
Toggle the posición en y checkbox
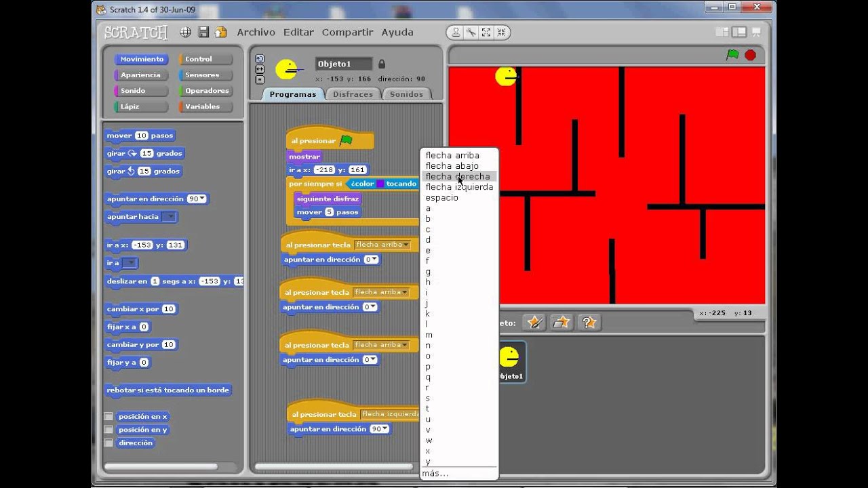[x=108, y=429]
